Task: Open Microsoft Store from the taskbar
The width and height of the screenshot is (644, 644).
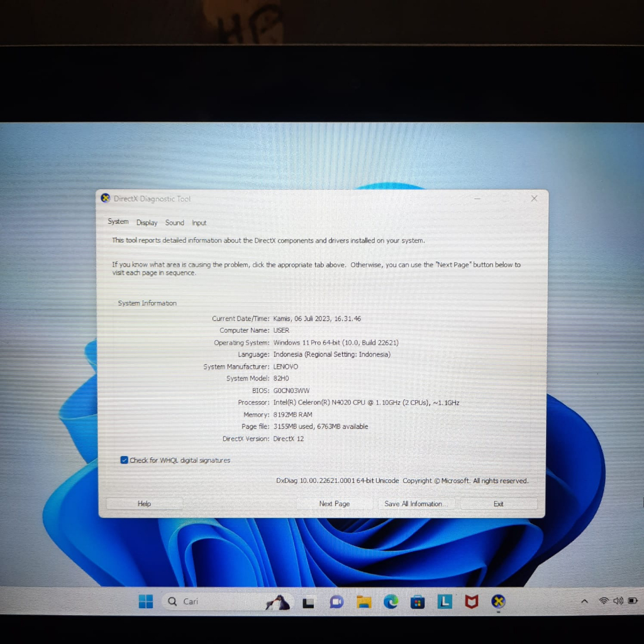Action: click(x=418, y=602)
